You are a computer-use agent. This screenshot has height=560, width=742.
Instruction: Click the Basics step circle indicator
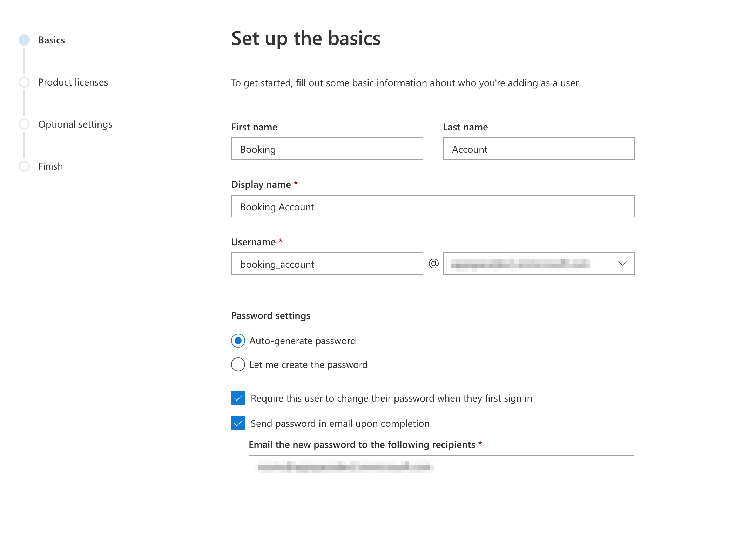point(24,40)
